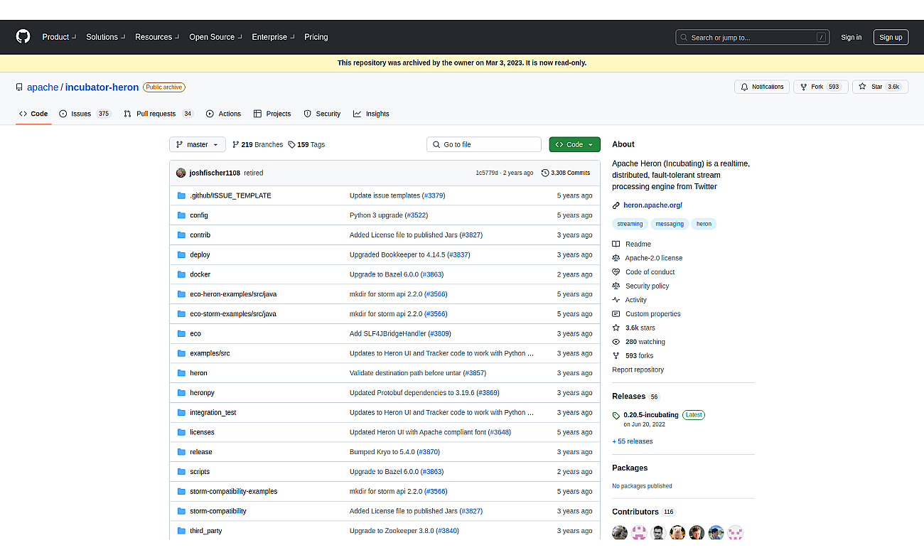Switch to the Issues tab
The image size is (924, 560).
(x=85, y=114)
